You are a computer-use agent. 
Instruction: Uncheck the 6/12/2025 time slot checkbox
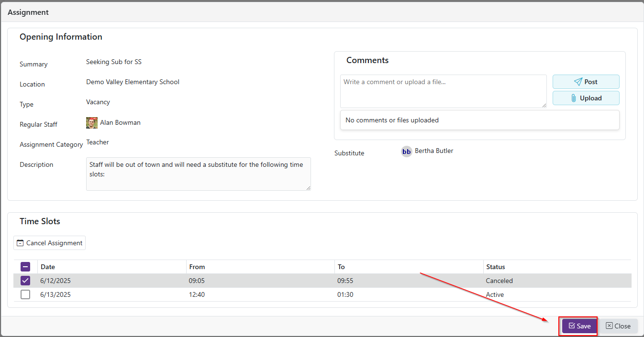(25, 281)
